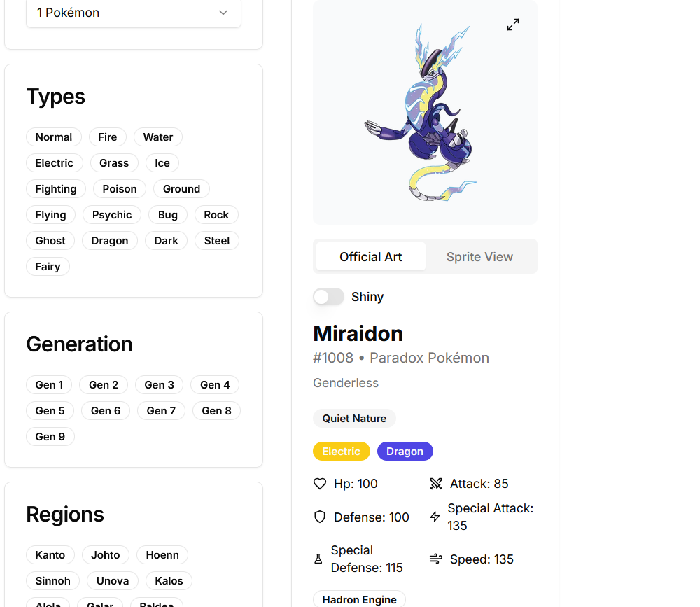
Task: Click the heart icon beside Hp
Action: point(320,484)
